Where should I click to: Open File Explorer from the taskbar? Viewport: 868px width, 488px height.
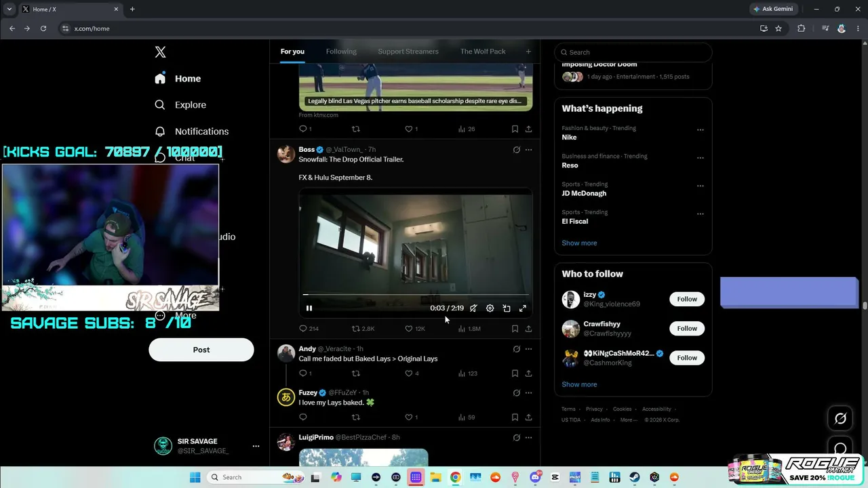point(435,477)
